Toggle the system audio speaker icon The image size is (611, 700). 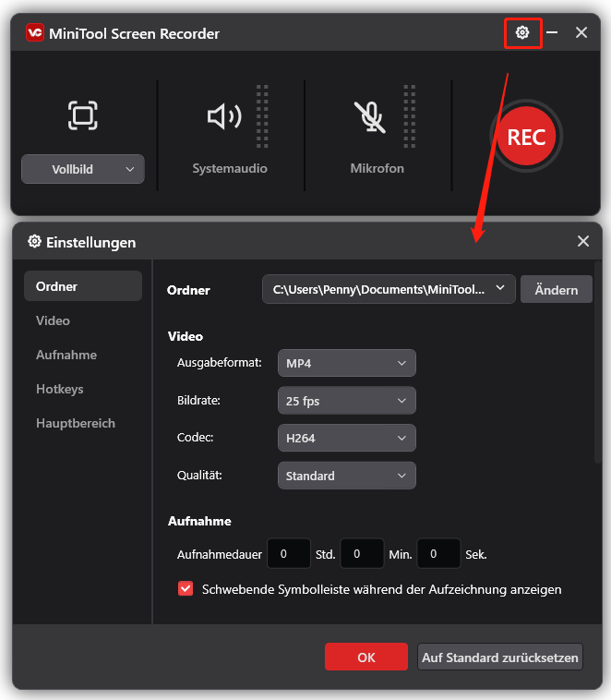[224, 116]
